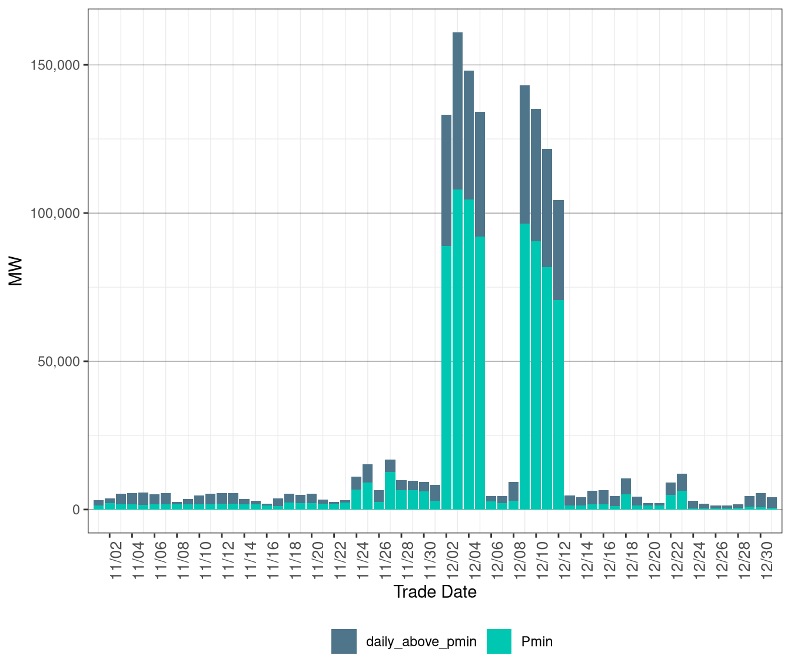Viewport: 791px width, 672px height.
Task: Click the daily_above_pmin legend color swatch
Action: pyautogui.click(x=344, y=641)
